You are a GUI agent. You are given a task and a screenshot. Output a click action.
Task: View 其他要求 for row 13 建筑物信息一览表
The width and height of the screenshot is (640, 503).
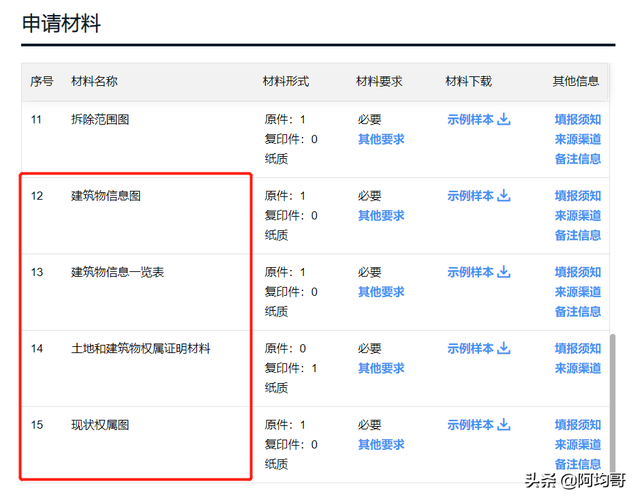click(381, 292)
